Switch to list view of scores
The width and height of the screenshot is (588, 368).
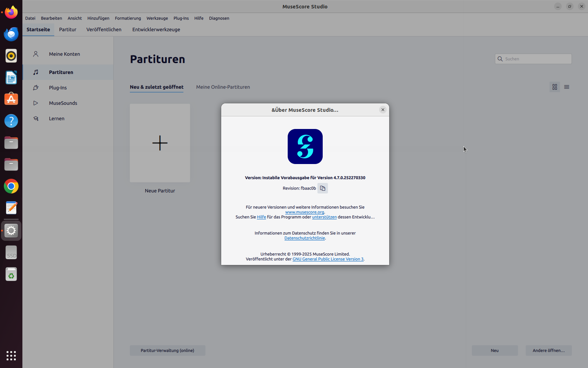point(567,87)
